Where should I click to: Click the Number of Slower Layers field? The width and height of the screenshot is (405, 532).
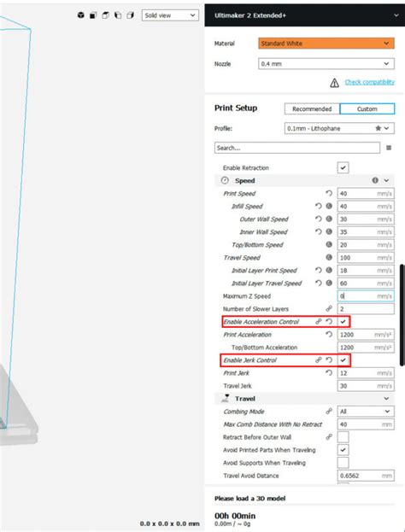click(366, 309)
